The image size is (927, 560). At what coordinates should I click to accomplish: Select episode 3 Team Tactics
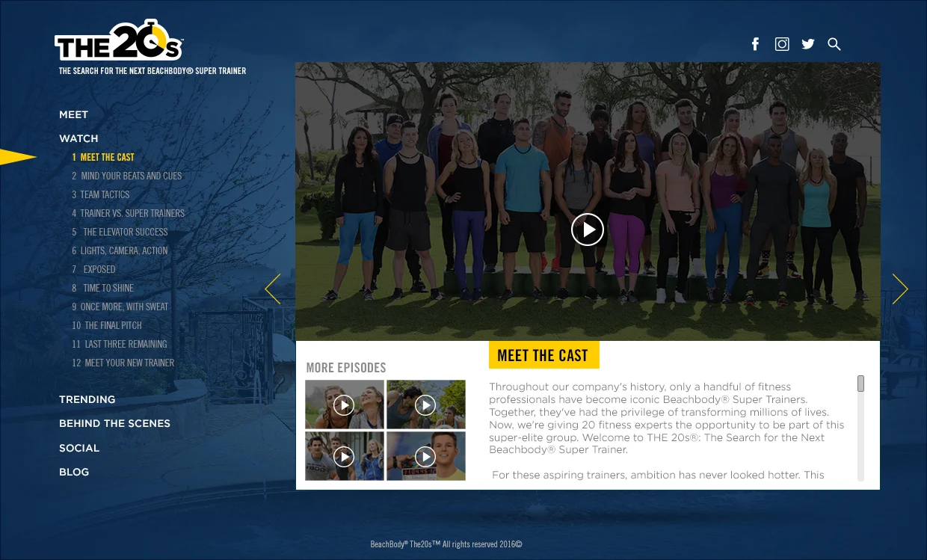click(x=101, y=194)
